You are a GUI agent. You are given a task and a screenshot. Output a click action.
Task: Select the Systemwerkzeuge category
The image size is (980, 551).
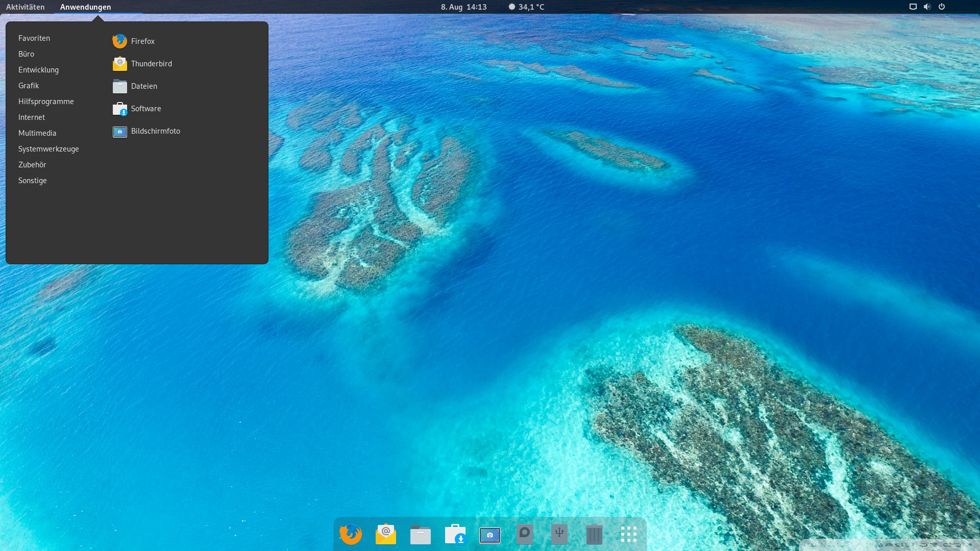[48, 149]
